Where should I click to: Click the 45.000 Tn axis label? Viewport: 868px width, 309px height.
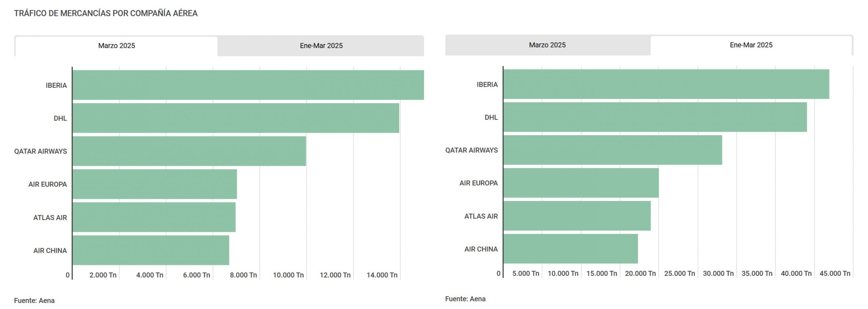click(x=835, y=273)
